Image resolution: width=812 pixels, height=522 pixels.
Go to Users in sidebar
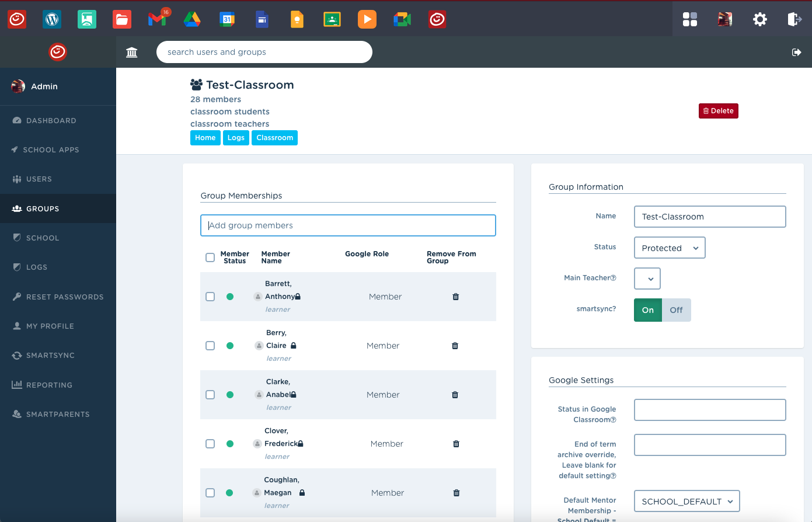(39, 179)
